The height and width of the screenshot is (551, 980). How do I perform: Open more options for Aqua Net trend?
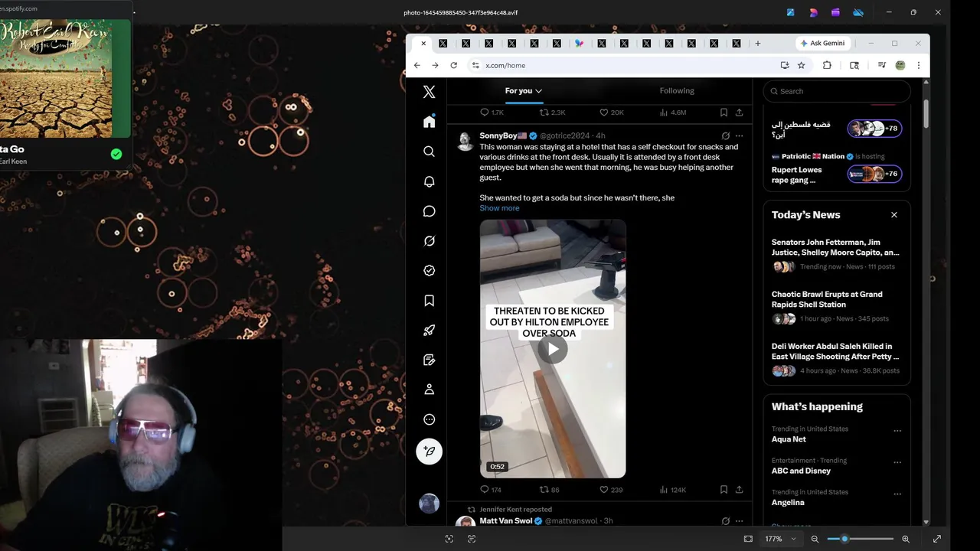point(897,431)
